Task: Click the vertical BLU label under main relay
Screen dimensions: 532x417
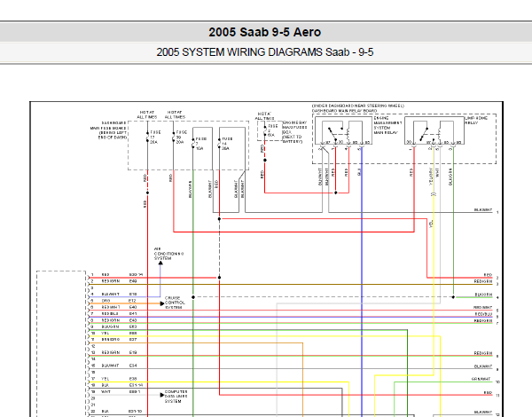Action: [359, 172]
